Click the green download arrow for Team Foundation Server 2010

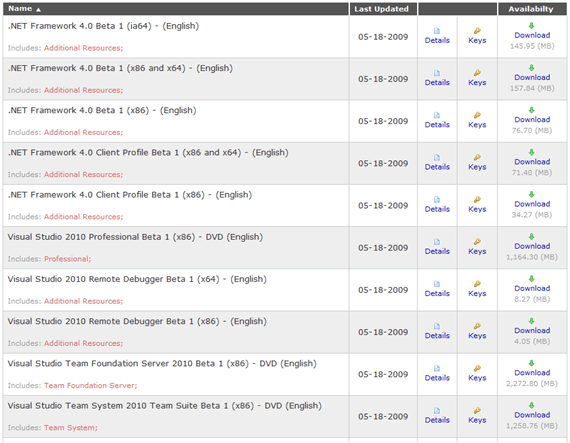(x=531, y=363)
